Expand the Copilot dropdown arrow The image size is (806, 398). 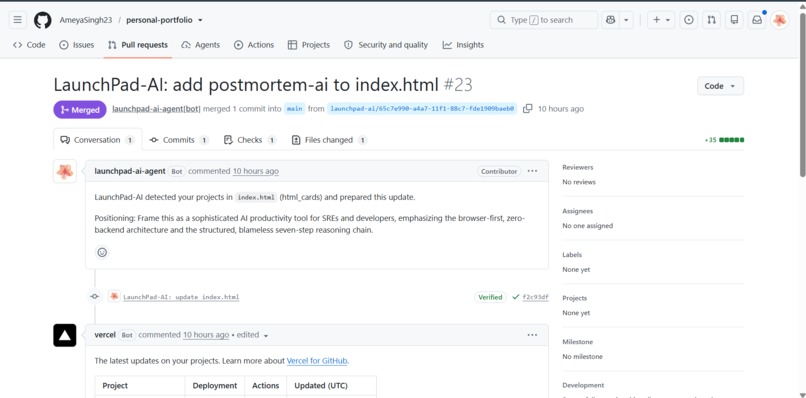[x=626, y=20]
